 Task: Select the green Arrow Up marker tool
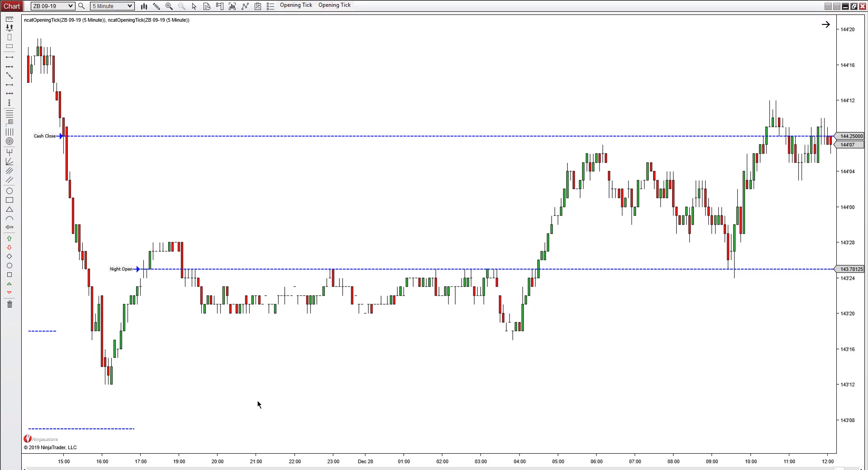[x=9, y=239]
